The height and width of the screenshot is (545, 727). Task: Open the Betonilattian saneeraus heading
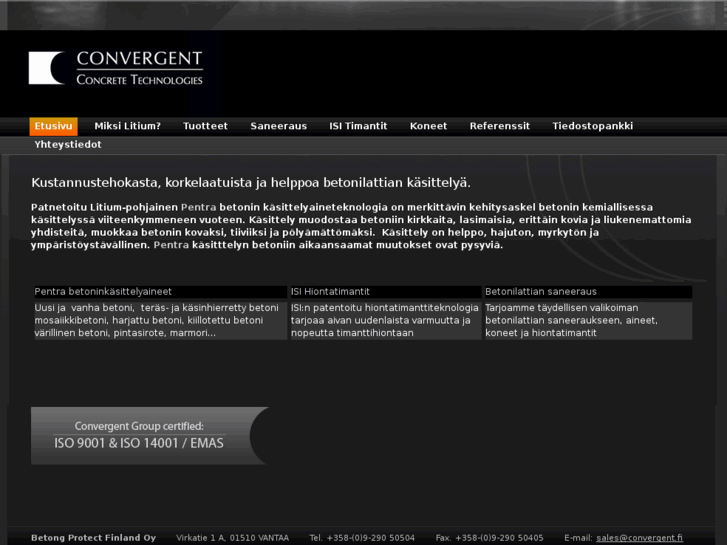pos(541,292)
